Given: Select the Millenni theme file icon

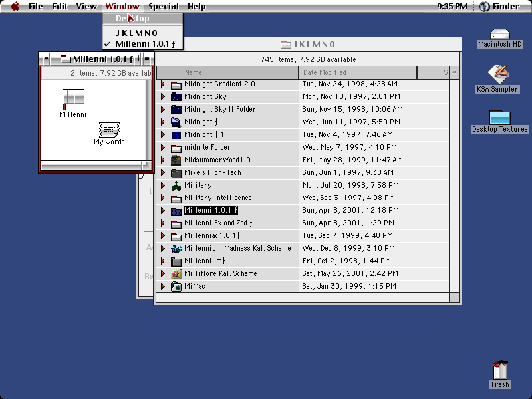Looking at the screenshot, I should click(73, 99).
